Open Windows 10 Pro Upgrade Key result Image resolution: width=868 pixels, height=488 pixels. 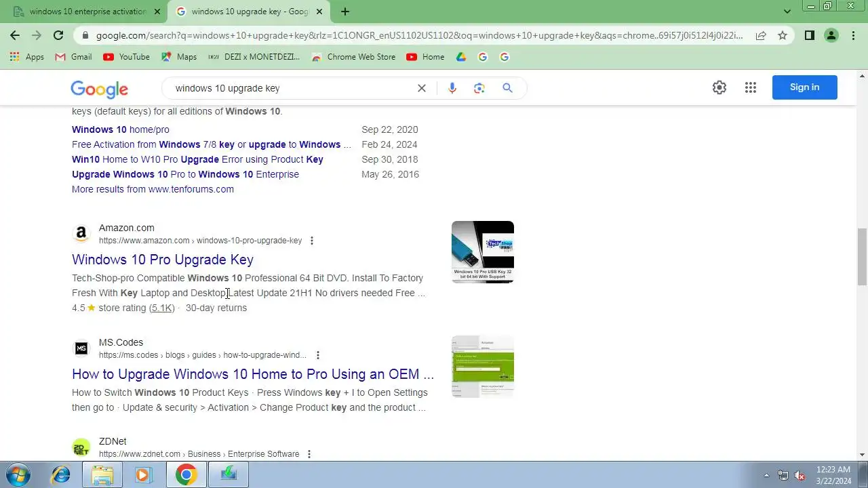pos(163,260)
